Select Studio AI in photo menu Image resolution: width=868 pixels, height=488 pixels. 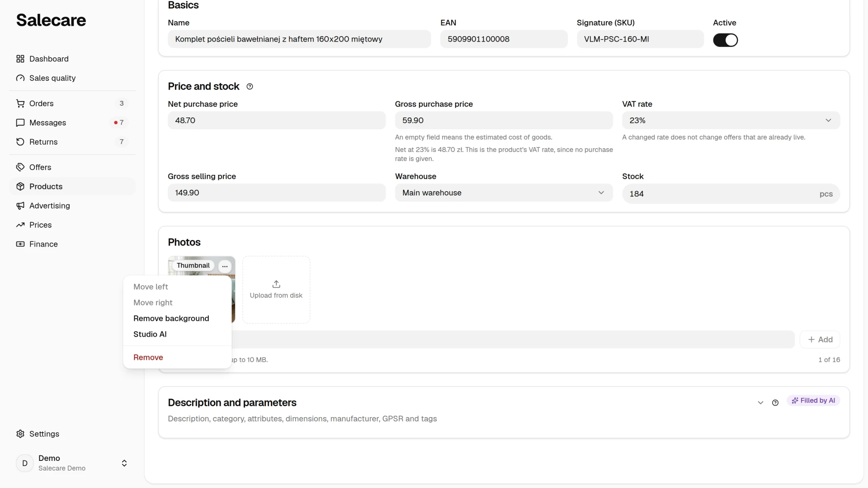pos(150,334)
